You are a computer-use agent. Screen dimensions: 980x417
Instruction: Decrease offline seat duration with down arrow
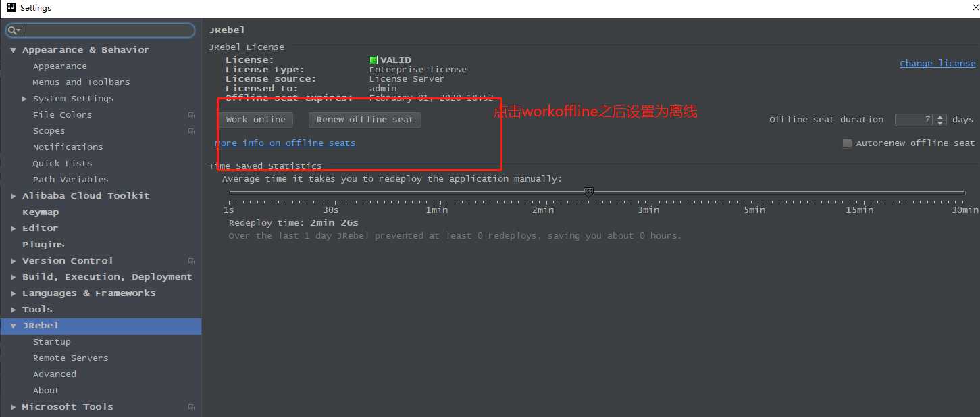tap(940, 123)
